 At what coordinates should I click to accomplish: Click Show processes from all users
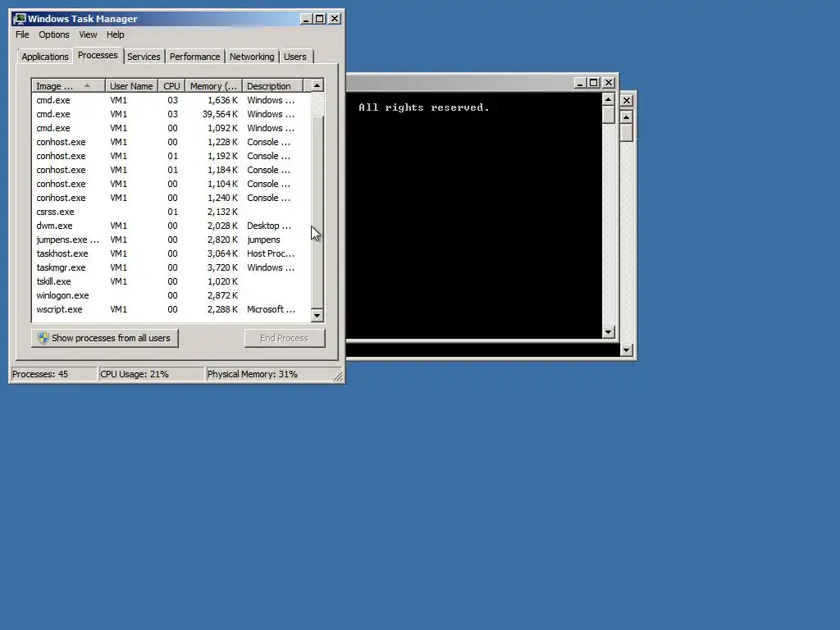point(104,338)
